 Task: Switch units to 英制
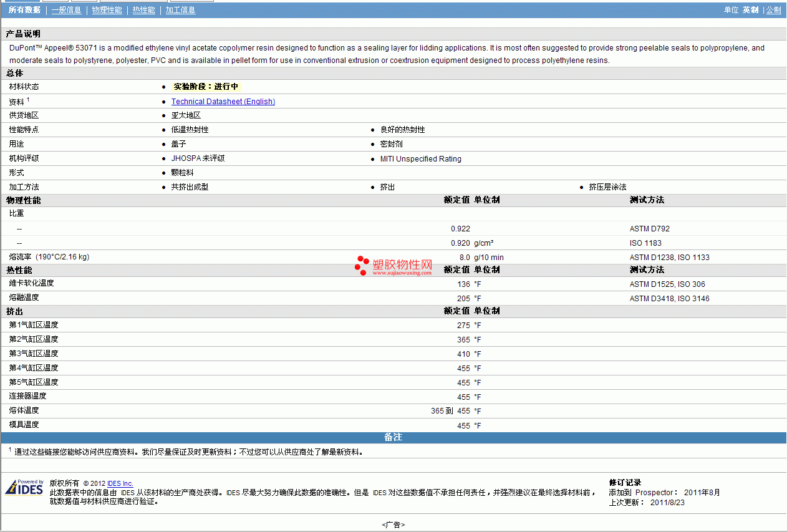[x=751, y=10]
